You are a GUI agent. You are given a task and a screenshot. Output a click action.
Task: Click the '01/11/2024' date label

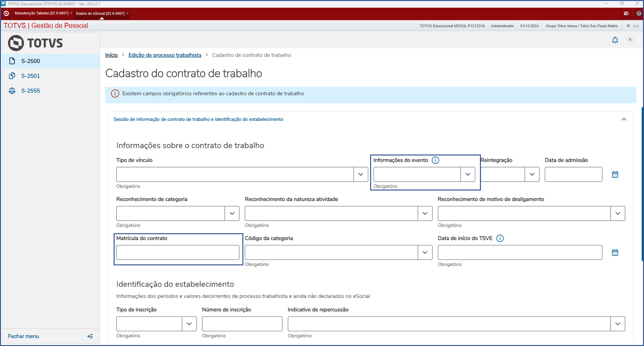[529, 26]
